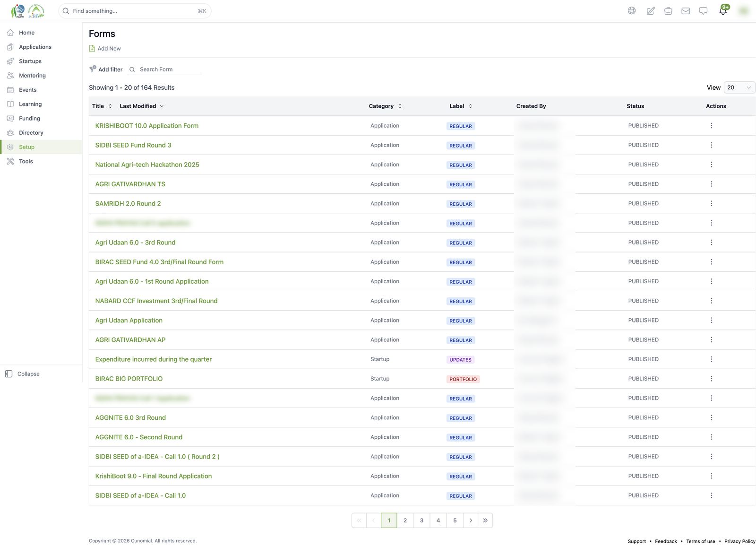The height and width of the screenshot is (547, 756).
Task: Open KrishiBoot 9.0 - Final Round Application
Action: click(x=154, y=476)
